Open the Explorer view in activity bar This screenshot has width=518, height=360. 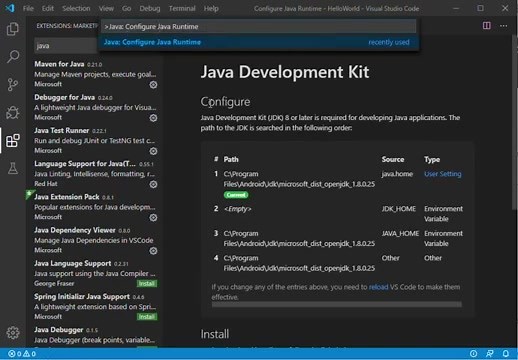(13, 29)
